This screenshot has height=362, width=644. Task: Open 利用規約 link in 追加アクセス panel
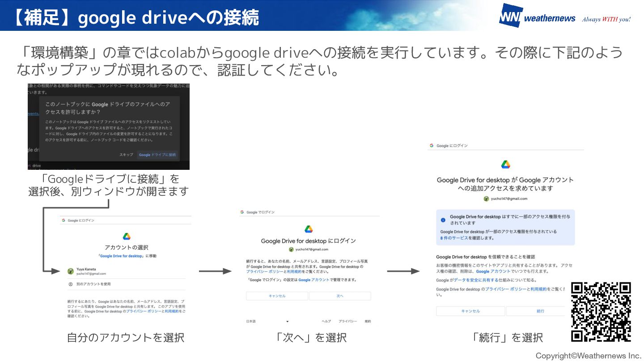(538, 290)
